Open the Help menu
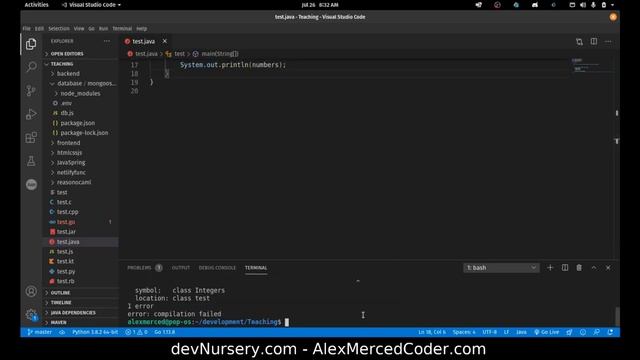640x360 pixels. [x=142, y=29]
